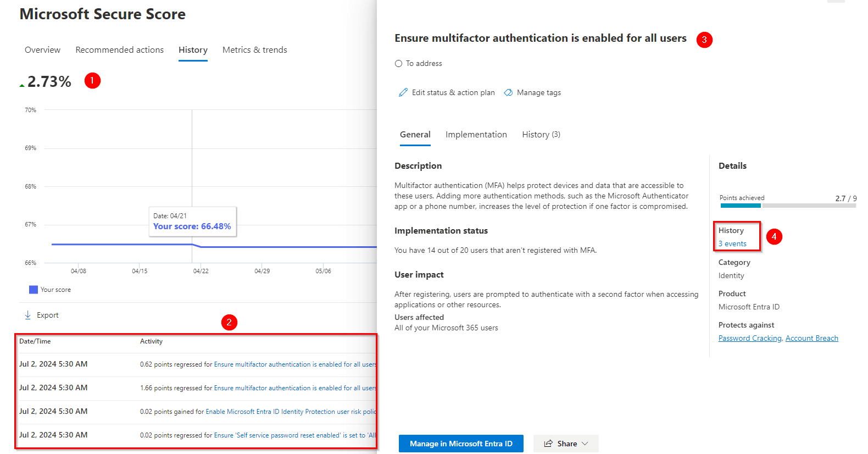Follow the Account Breach link

(x=811, y=339)
